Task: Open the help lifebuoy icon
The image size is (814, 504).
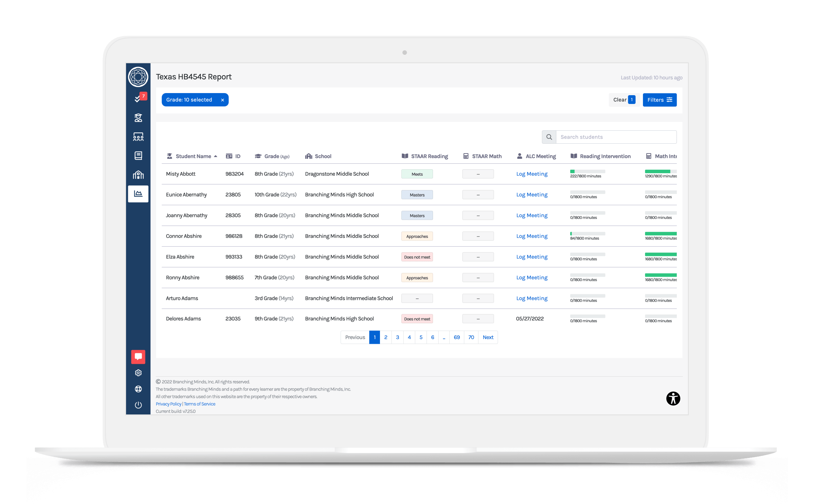Action: tap(138, 389)
